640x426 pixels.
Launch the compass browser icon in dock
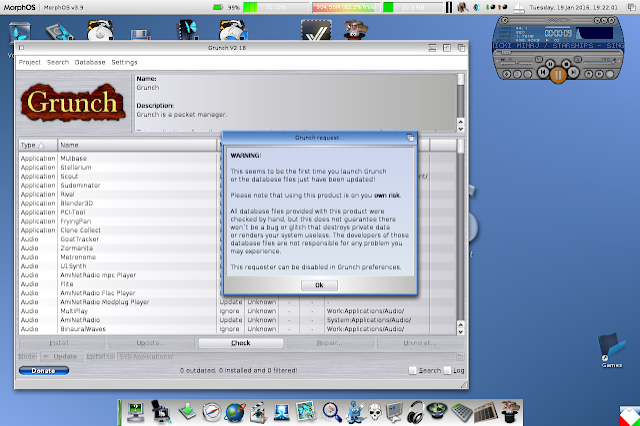(211, 410)
